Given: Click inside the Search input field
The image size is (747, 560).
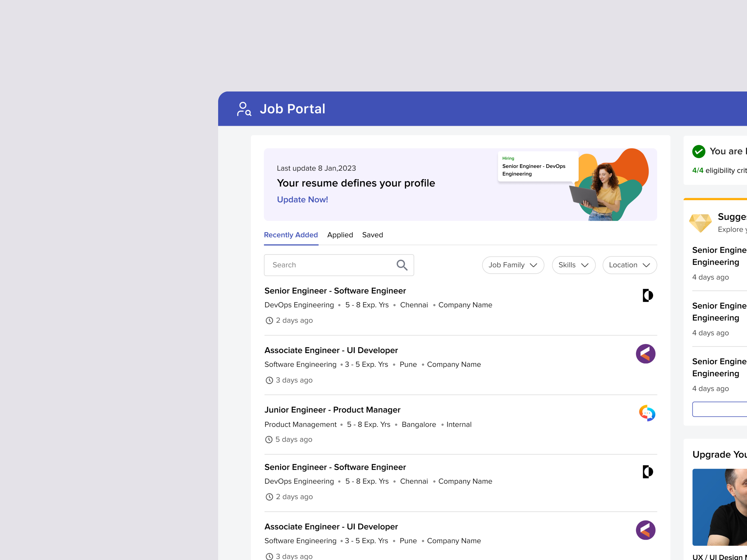Looking at the screenshot, I should (331, 265).
